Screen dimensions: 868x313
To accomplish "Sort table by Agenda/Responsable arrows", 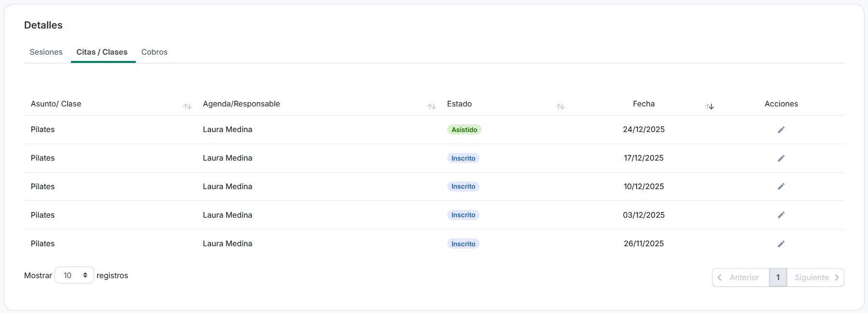I will point(431,106).
